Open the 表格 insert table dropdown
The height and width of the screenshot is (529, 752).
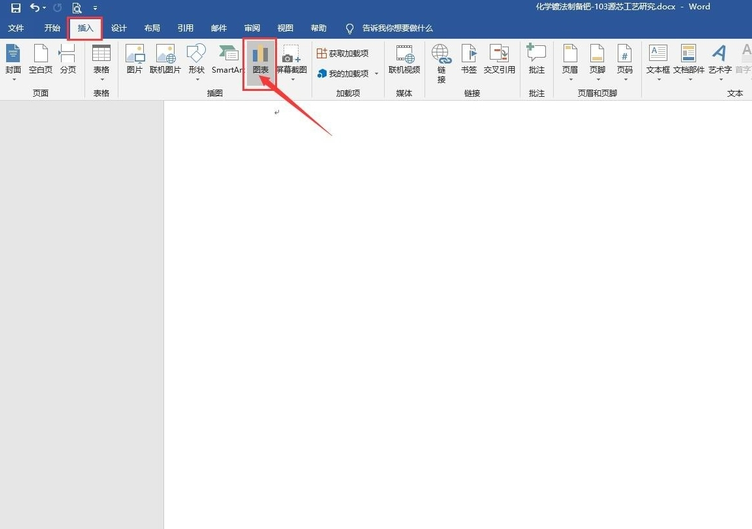(x=101, y=61)
